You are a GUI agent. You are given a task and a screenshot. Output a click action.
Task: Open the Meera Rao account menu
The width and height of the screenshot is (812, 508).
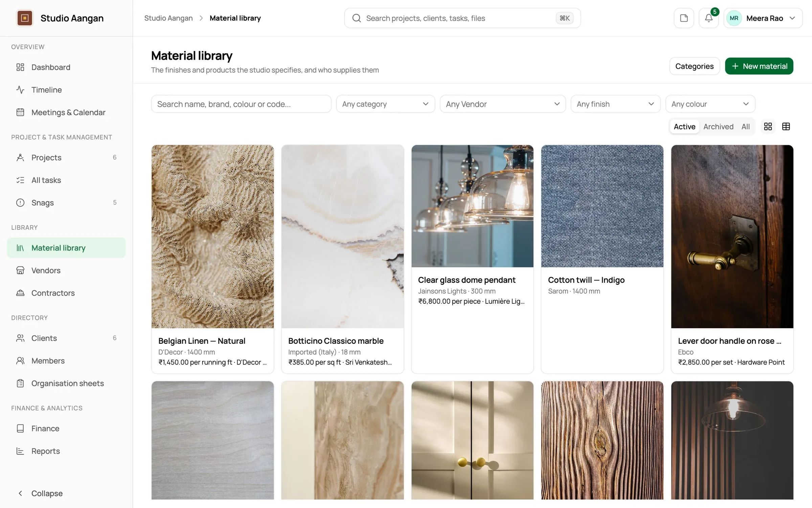click(763, 18)
